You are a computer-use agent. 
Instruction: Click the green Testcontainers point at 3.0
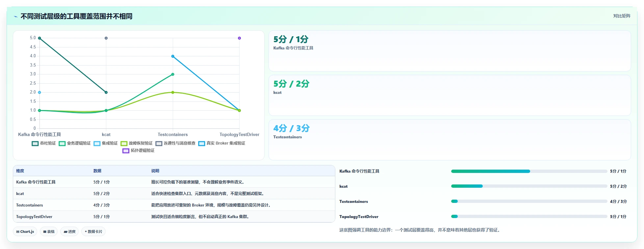[x=173, y=74]
